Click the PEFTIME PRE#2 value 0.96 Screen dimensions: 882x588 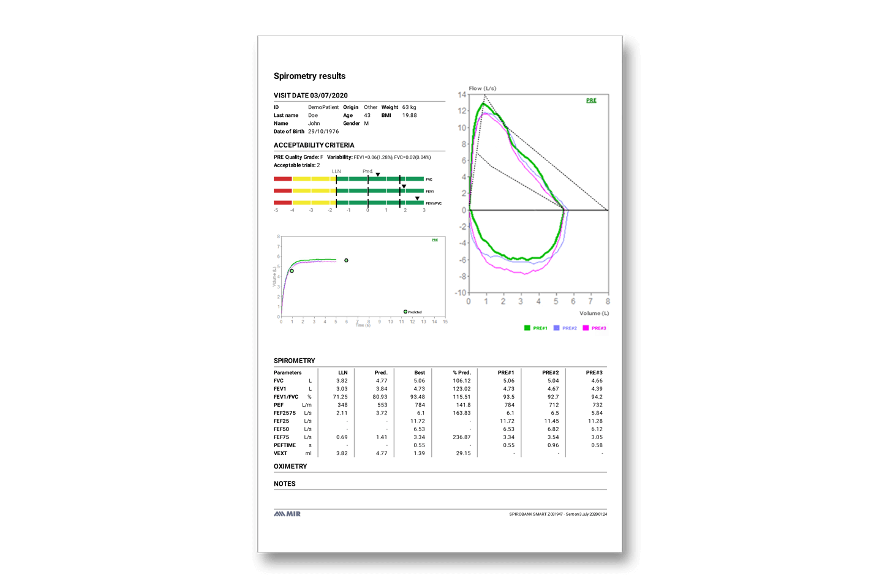tap(553, 445)
